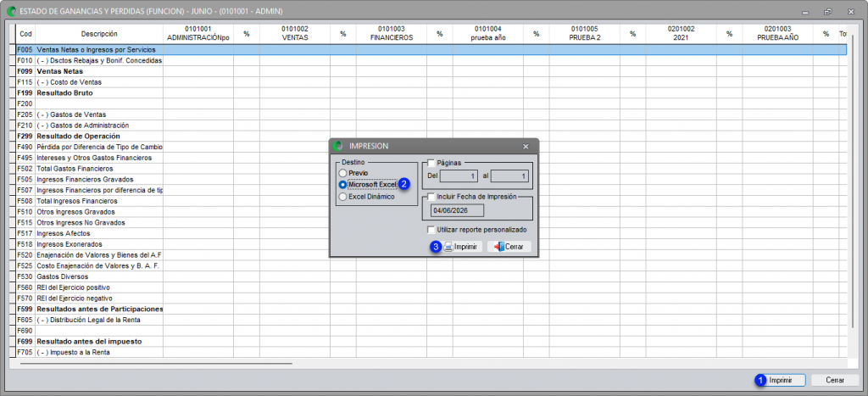The height and width of the screenshot is (396, 868).
Task: Restore down the main report window
Action: pyautogui.click(x=828, y=11)
